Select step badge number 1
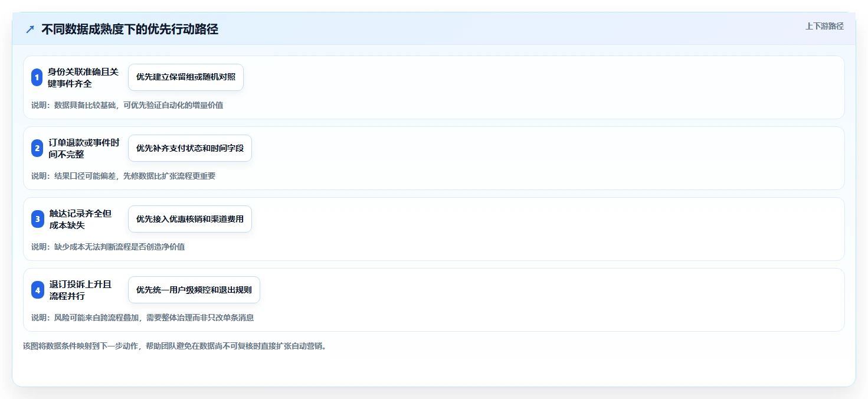 [x=37, y=77]
